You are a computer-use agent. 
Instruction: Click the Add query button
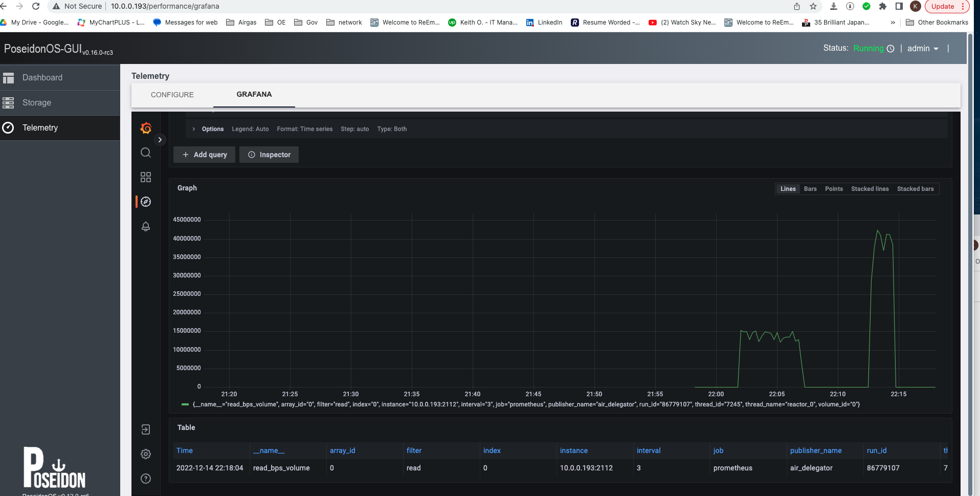pyautogui.click(x=204, y=154)
